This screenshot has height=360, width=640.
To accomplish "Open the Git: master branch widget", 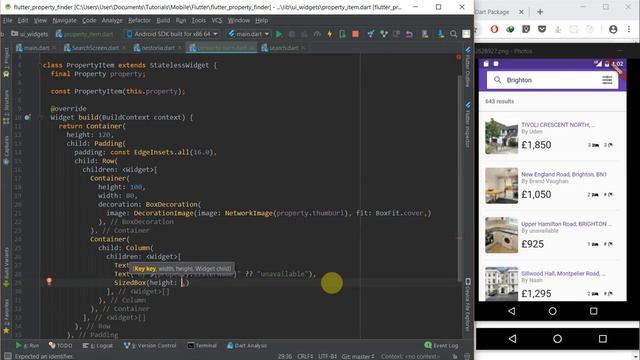I will pyautogui.click(x=358, y=356).
